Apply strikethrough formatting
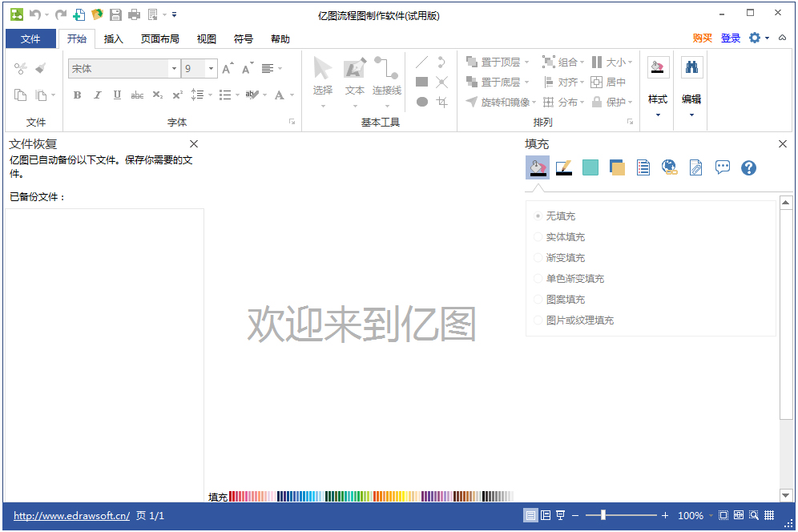Image resolution: width=798 pixels, height=532 pixels. [137, 95]
